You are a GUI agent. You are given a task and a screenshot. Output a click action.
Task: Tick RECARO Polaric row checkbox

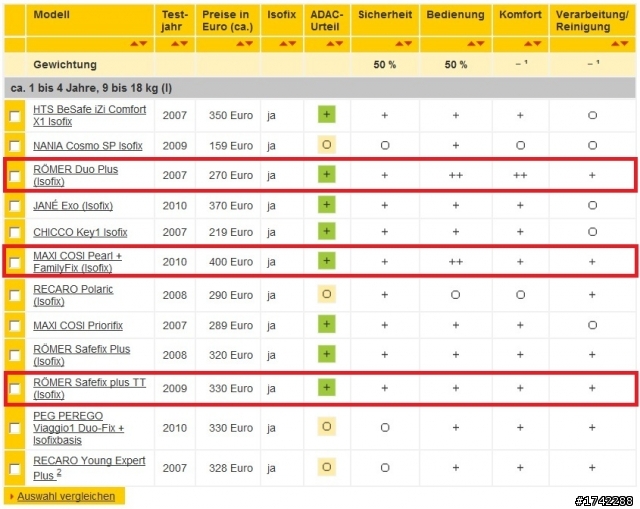[15, 296]
